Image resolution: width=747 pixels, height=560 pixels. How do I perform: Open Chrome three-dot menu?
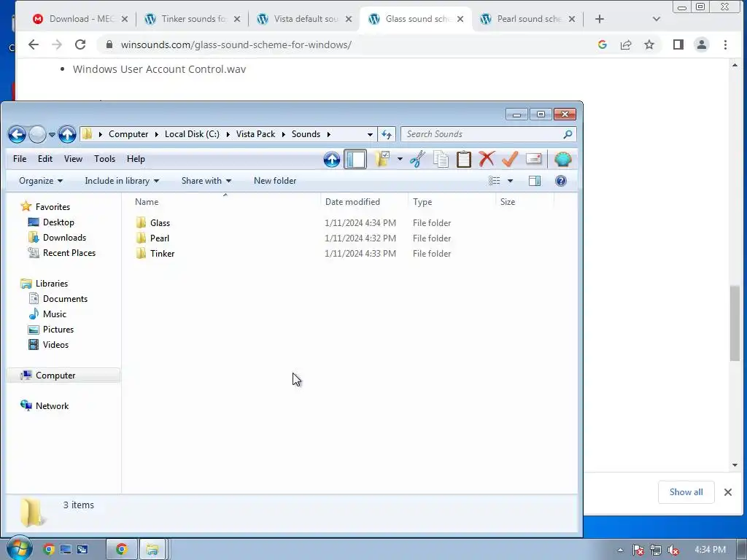[725, 44]
